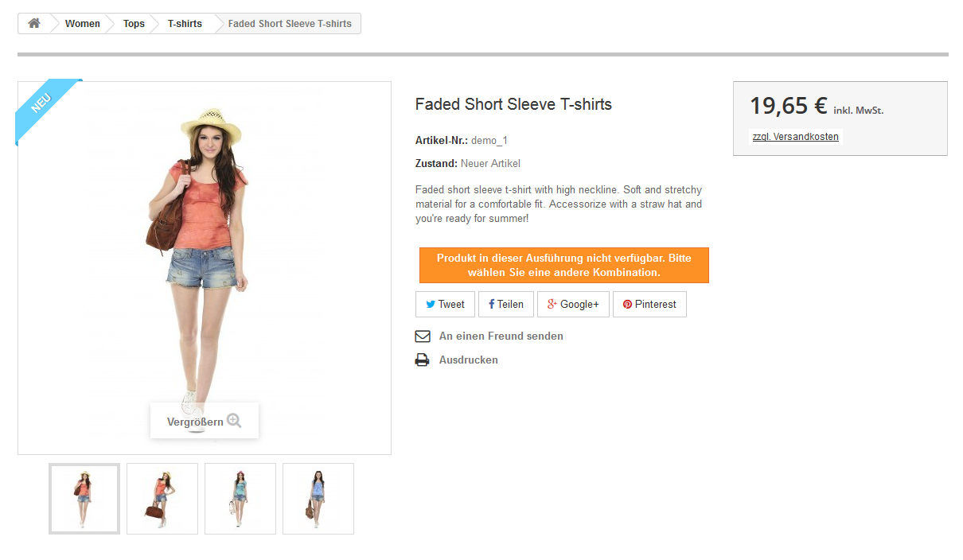Click the Ausdrucken link
963x560 pixels.
[x=468, y=360]
